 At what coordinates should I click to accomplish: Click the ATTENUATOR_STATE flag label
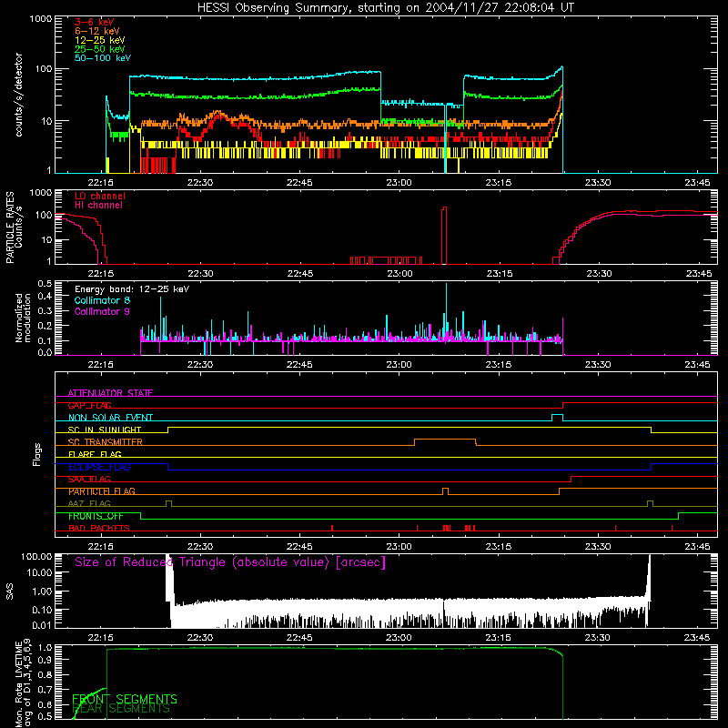pos(110,393)
